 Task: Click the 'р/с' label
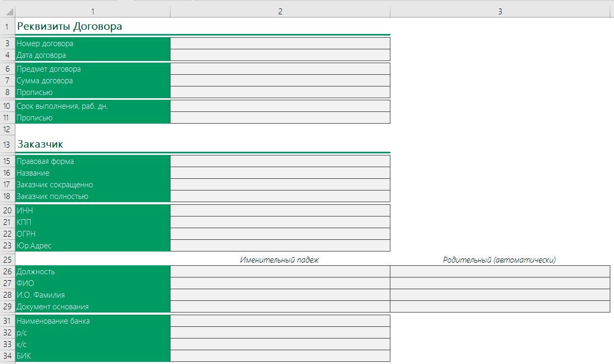(x=22, y=333)
